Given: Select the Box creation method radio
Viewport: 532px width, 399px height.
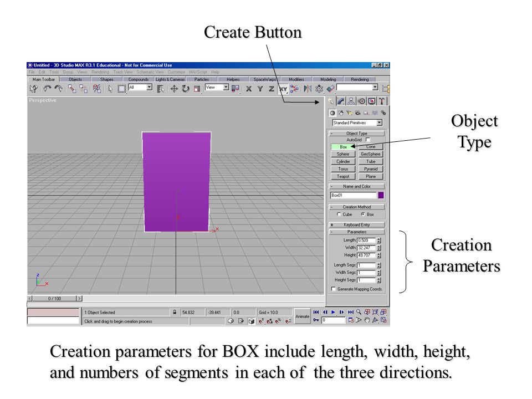Looking at the screenshot, I should click(362, 214).
